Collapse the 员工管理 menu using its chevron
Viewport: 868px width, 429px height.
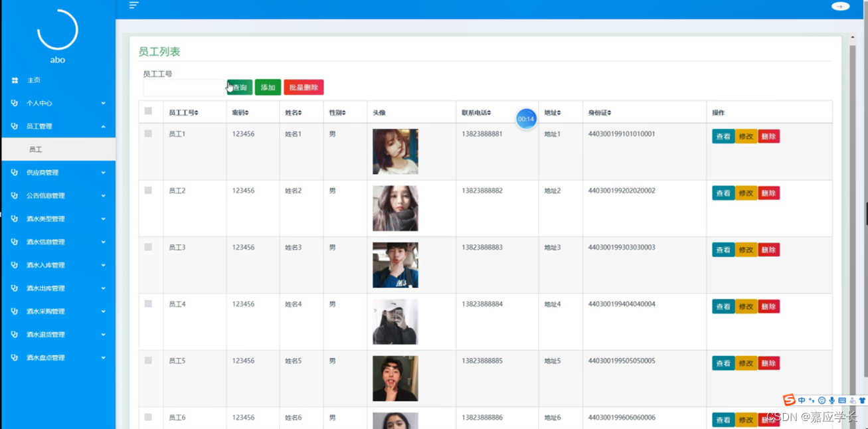click(x=104, y=126)
